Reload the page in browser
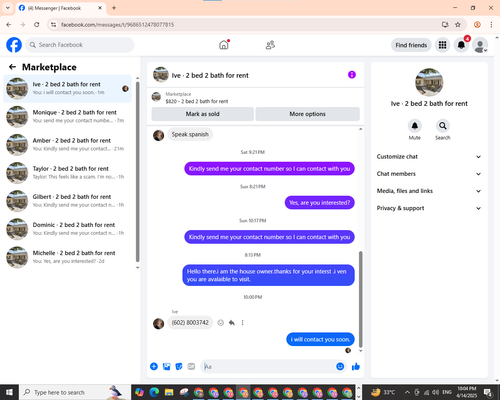Screen dimensions: 500x400 pyautogui.click(x=37, y=25)
